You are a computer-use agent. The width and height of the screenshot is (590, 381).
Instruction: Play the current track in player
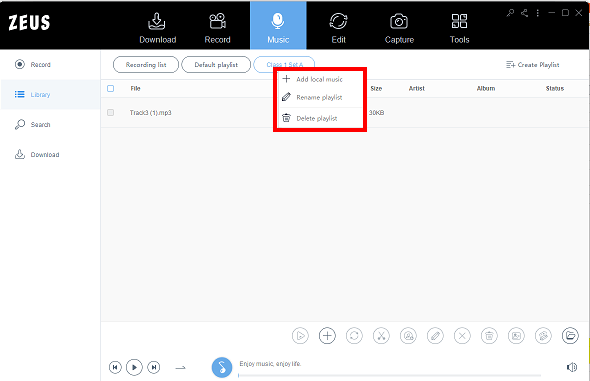134,367
